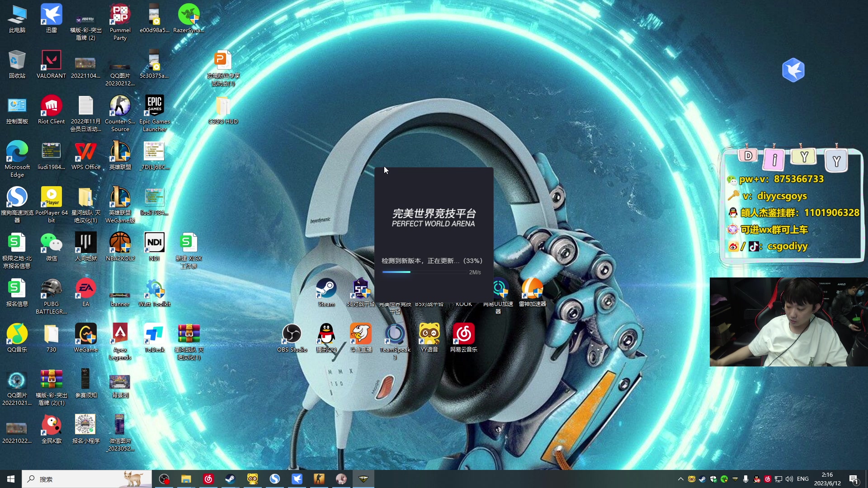Viewport: 868px width, 488px height.
Task: Open the 迅雷 desktop shortcut
Action: coord(52,19)
